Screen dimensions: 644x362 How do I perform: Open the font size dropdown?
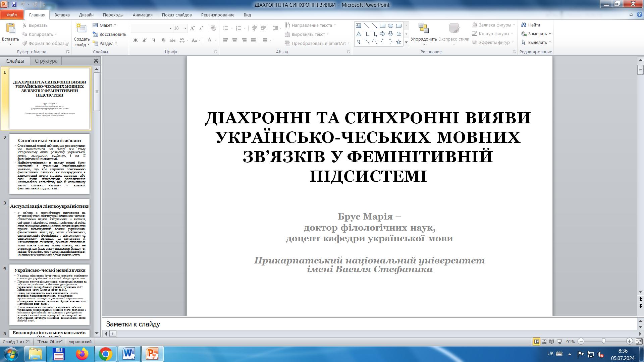(185, 28)
